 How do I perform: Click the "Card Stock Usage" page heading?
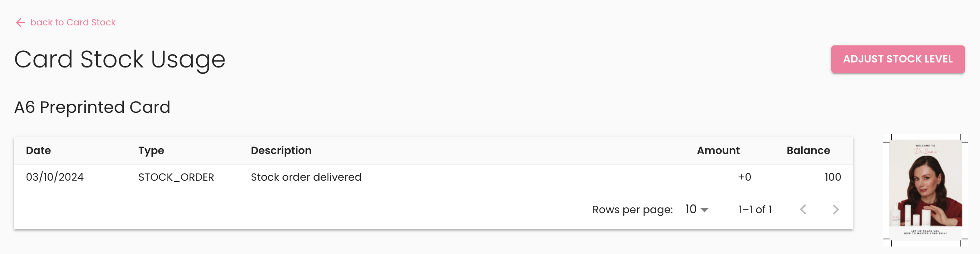120,60
